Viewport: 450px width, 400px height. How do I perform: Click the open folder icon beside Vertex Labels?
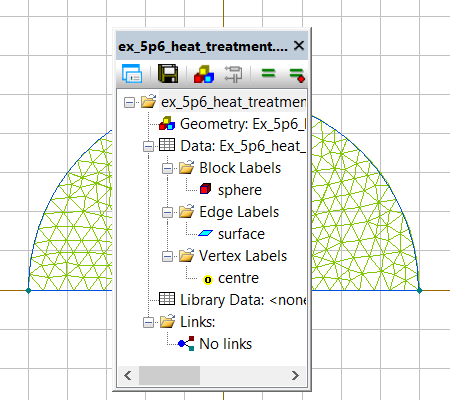(x=187, y=255)
